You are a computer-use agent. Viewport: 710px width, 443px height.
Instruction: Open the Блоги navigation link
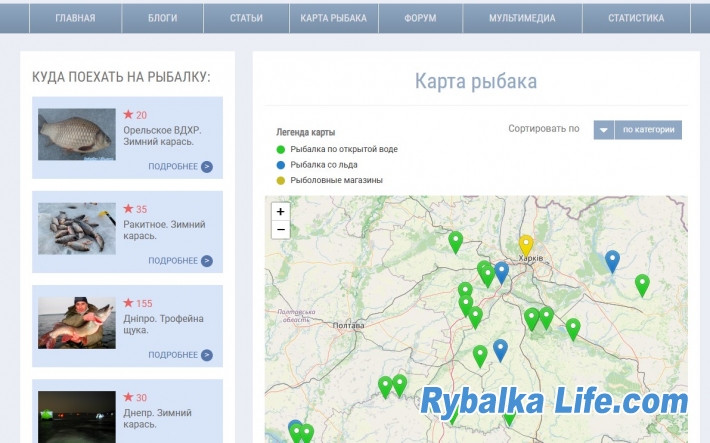click(x=163, y=18)
